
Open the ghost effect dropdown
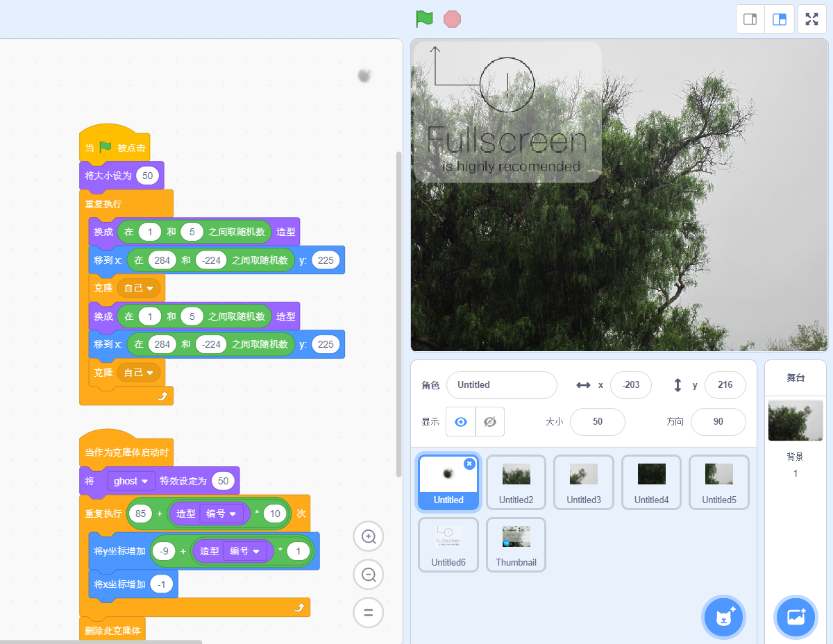tap(131, 481)
